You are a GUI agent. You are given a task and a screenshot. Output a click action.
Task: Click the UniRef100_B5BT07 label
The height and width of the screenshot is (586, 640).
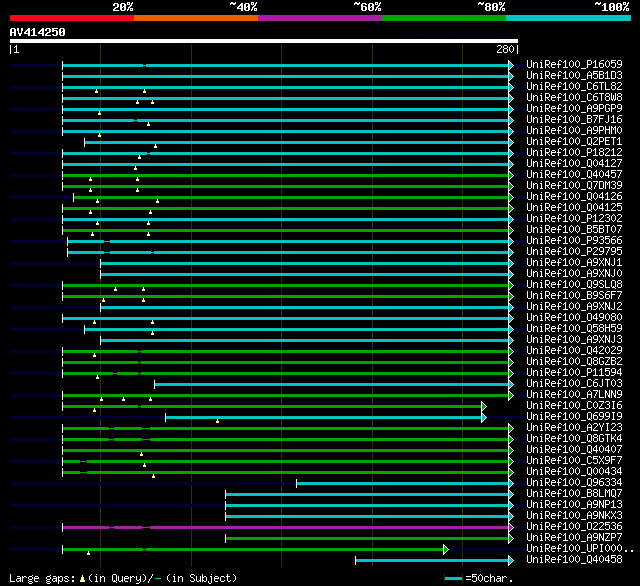(574, 230)
